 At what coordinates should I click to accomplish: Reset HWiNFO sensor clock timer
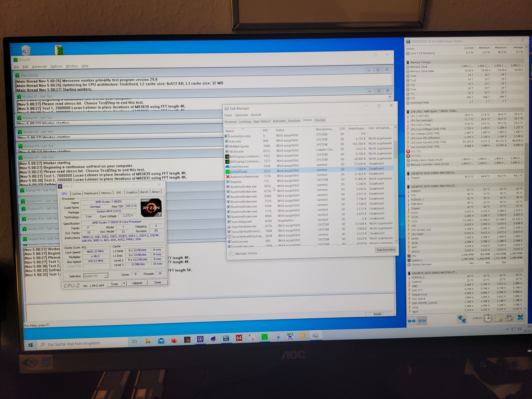[488, 318]
